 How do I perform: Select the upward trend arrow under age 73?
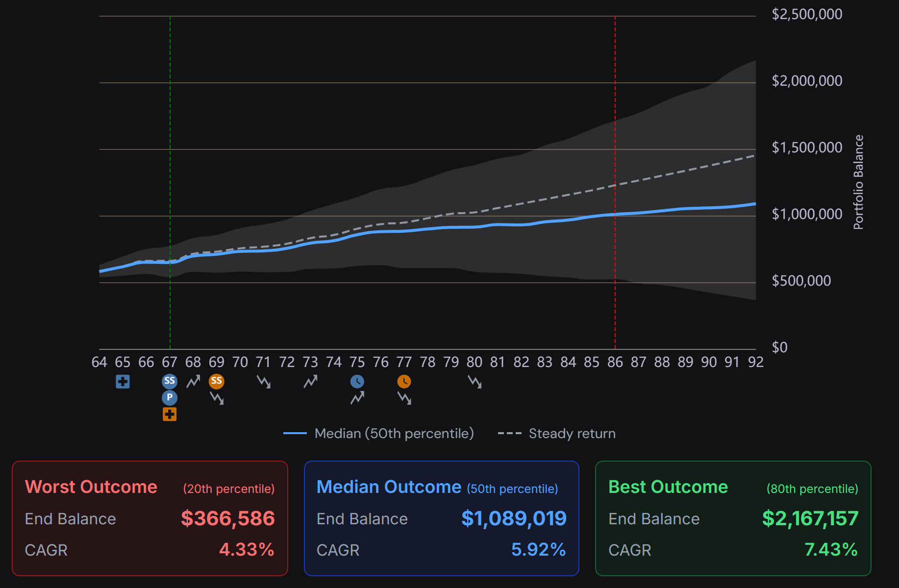point(310,381)
